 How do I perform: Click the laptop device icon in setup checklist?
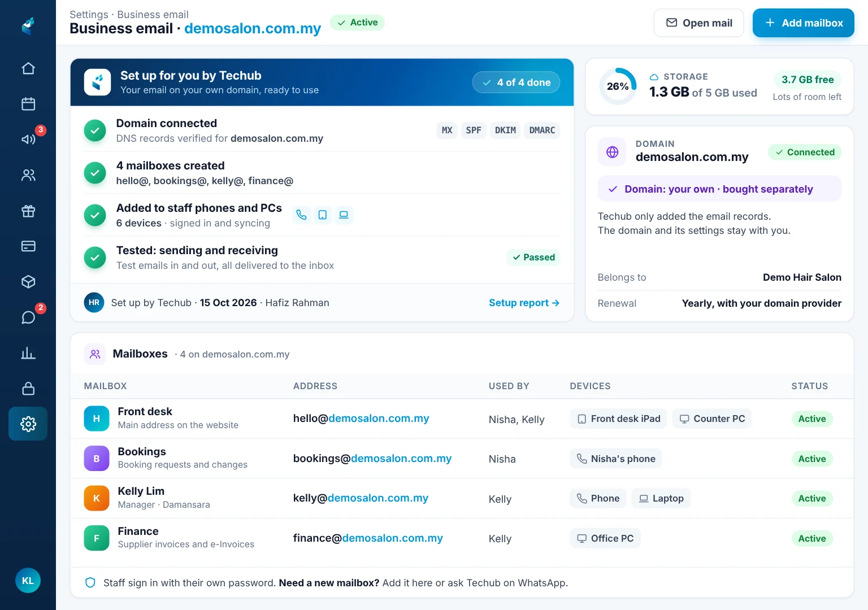(x=344, y=215)
